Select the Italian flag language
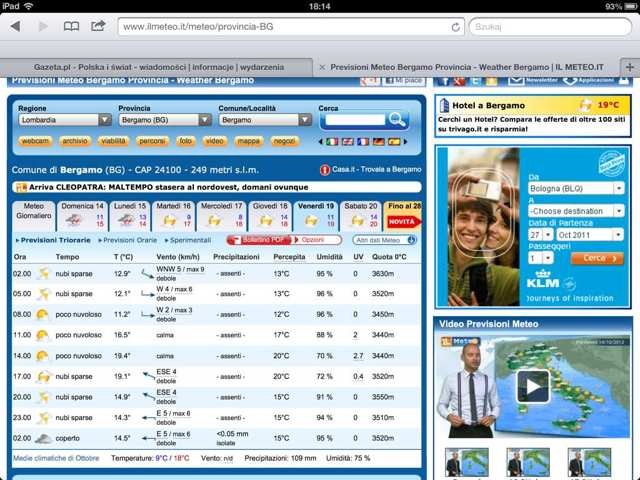This screenshot has height=480, width=640. pyautogui.click(x=332, y=142)
